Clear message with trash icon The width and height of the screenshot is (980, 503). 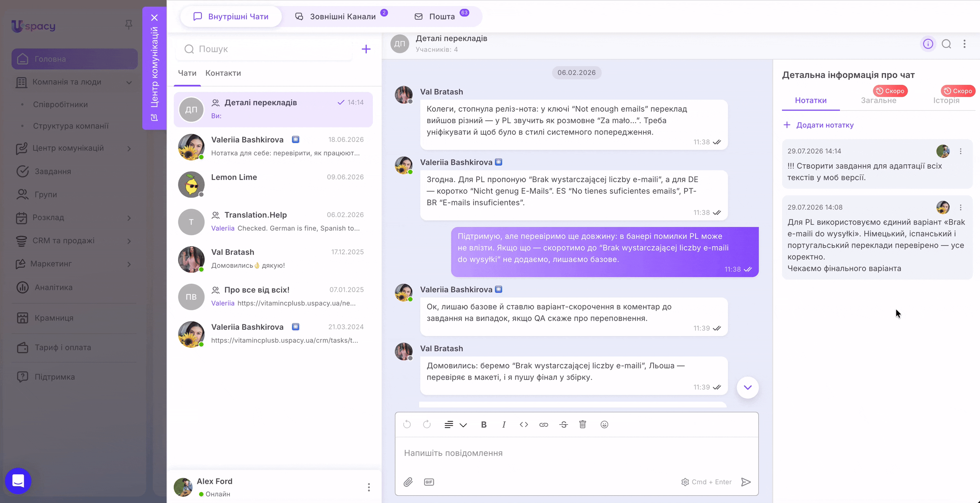(583, 424)
